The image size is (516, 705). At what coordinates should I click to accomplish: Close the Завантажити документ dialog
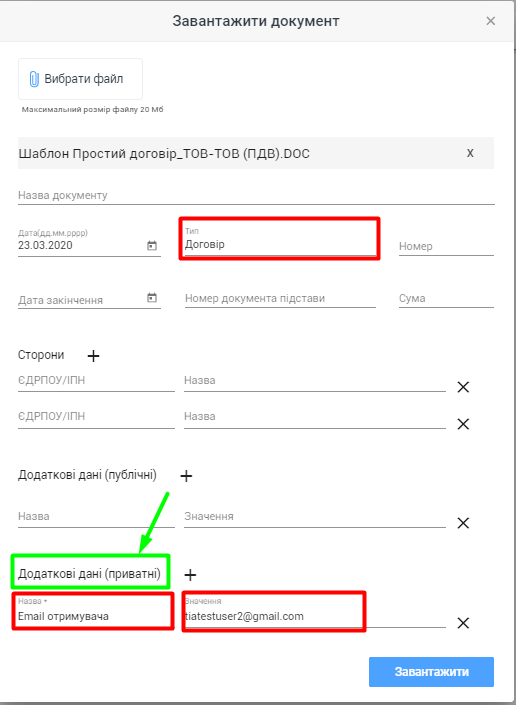[x=490, y=21]
